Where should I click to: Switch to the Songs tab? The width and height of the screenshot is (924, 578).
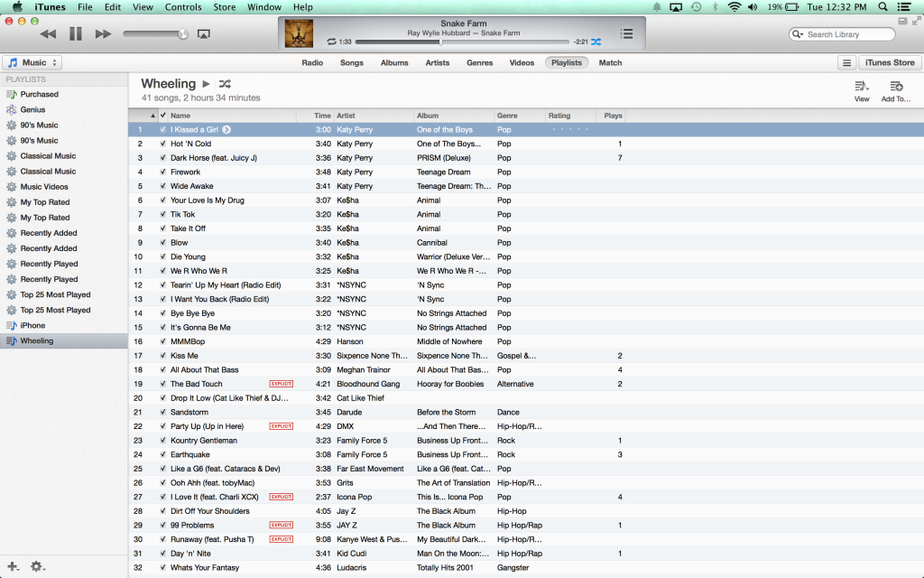tap(352, 62)
